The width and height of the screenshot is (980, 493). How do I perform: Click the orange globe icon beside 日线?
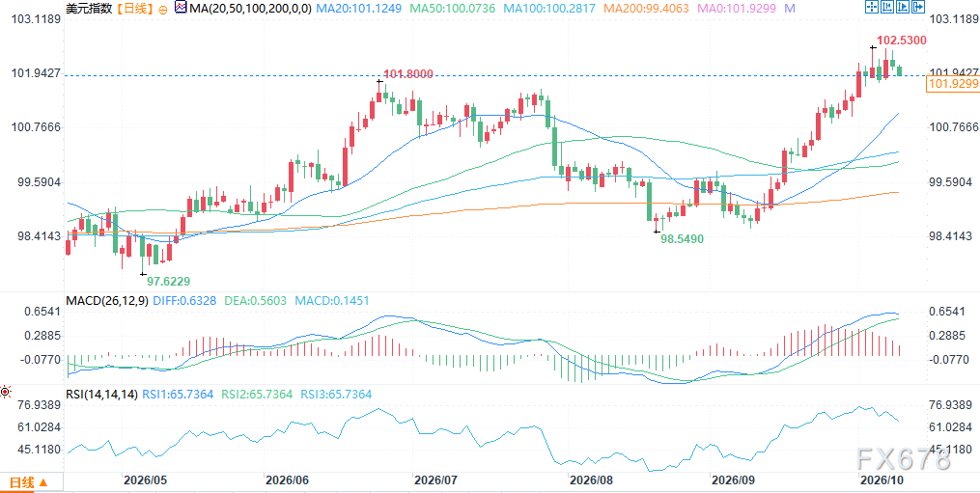tap(164, 9)
